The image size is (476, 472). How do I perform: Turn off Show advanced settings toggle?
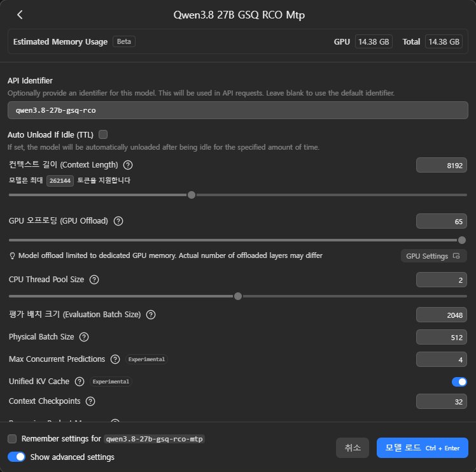click(17, 457)
